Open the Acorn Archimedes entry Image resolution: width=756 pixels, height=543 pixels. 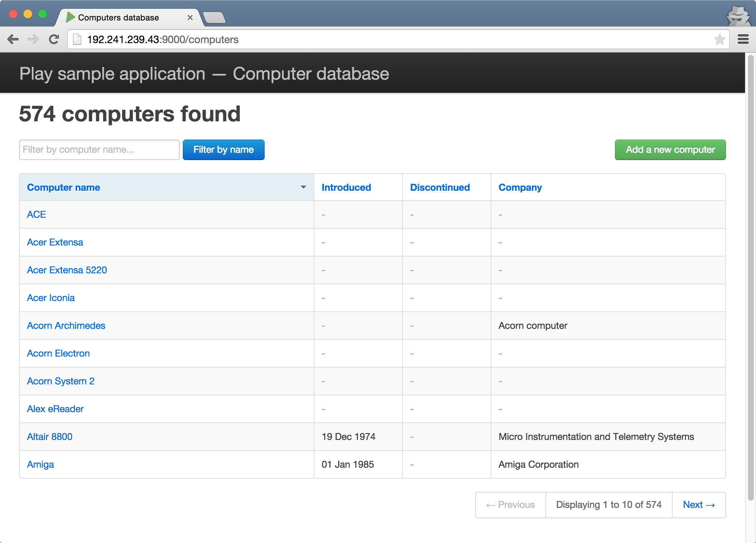click(66, 326)
